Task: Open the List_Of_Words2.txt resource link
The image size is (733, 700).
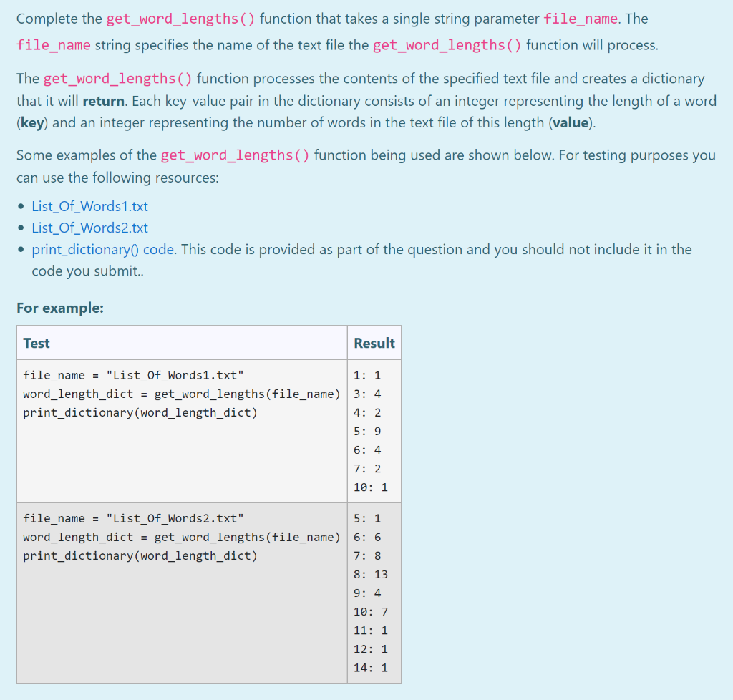Action: coord(89,228)
